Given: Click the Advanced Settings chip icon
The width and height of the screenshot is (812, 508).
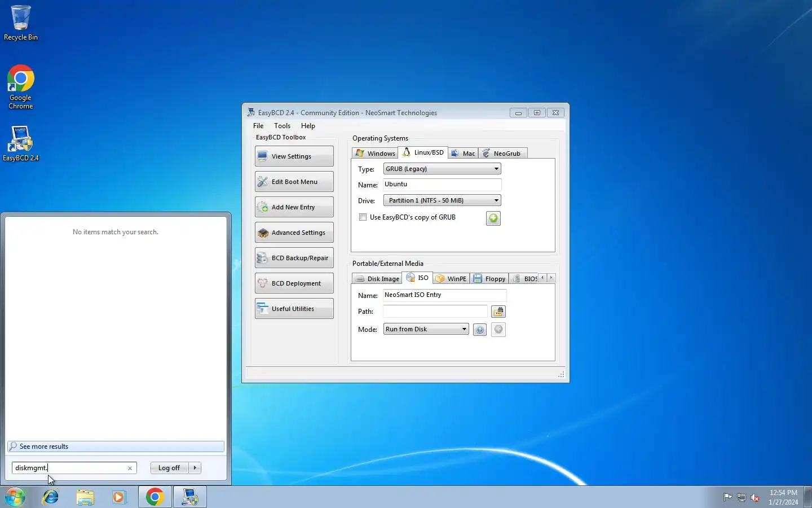Looking at the screenshot, I should click(262, 233).
